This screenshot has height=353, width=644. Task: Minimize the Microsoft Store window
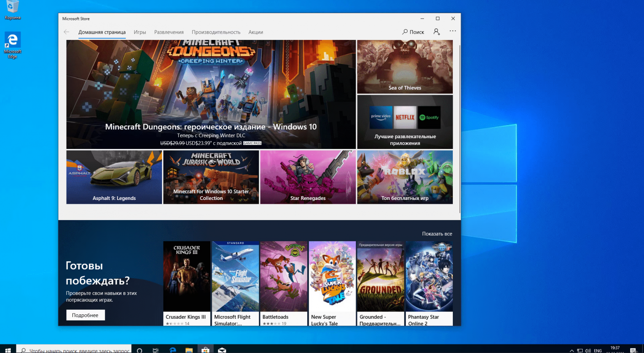422,19
